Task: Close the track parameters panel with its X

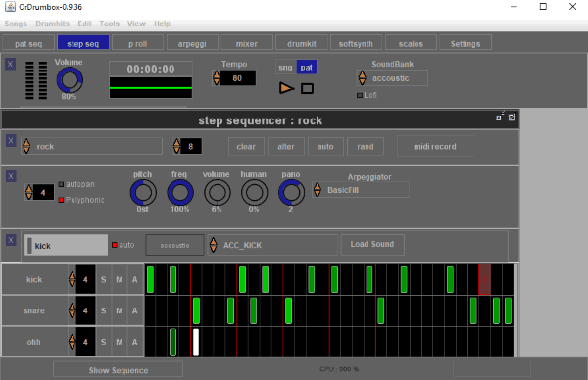Action: 11,176
